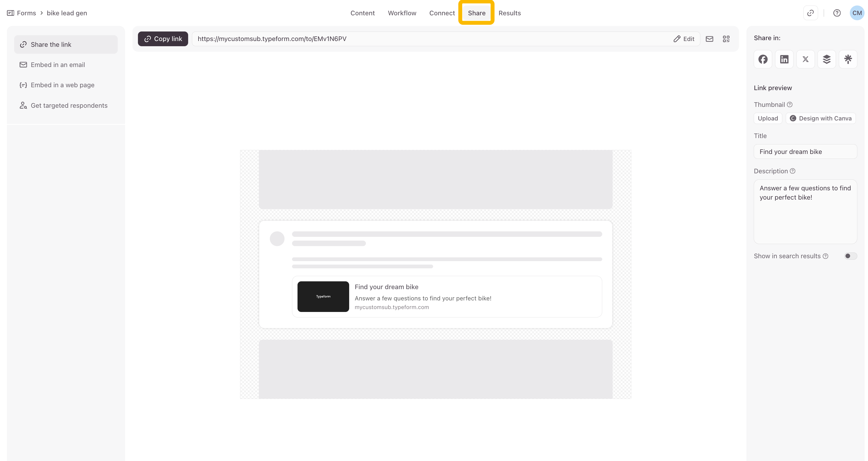Click Description help info icon

(792, 171)
